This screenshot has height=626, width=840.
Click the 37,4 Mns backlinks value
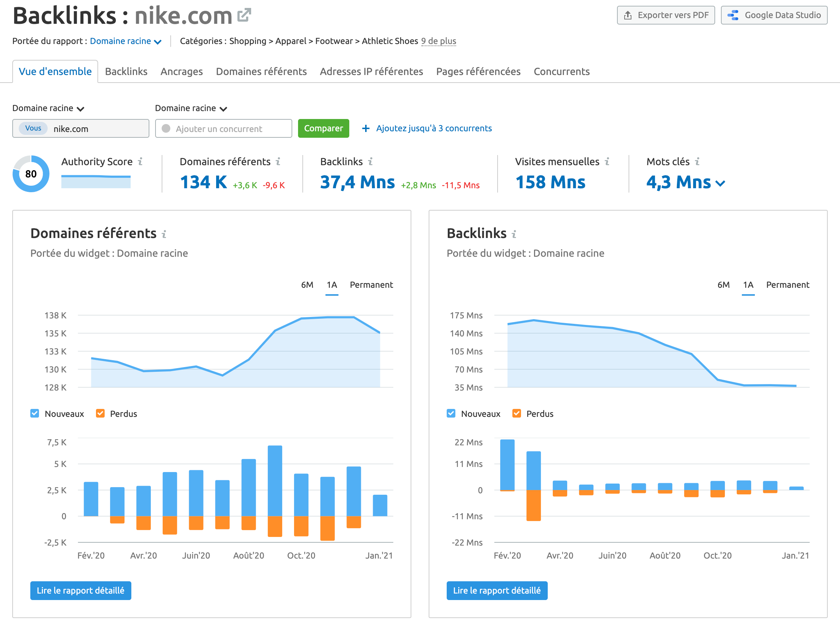click(x=357, y=182)
